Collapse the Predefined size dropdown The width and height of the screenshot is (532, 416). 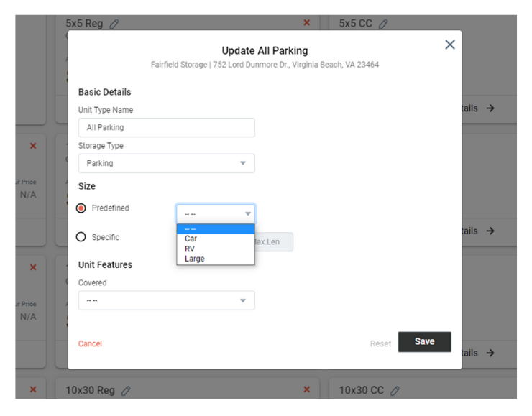click(215, 213)
